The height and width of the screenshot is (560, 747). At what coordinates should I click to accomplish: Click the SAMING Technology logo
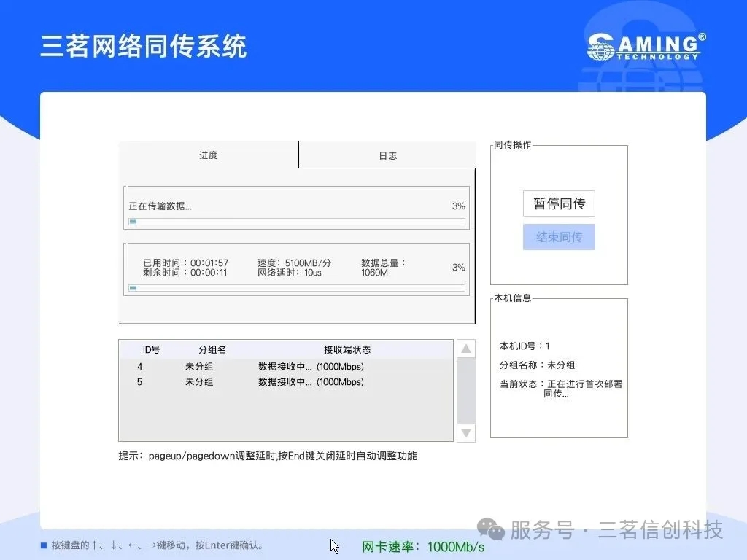[x=646, y=47]
